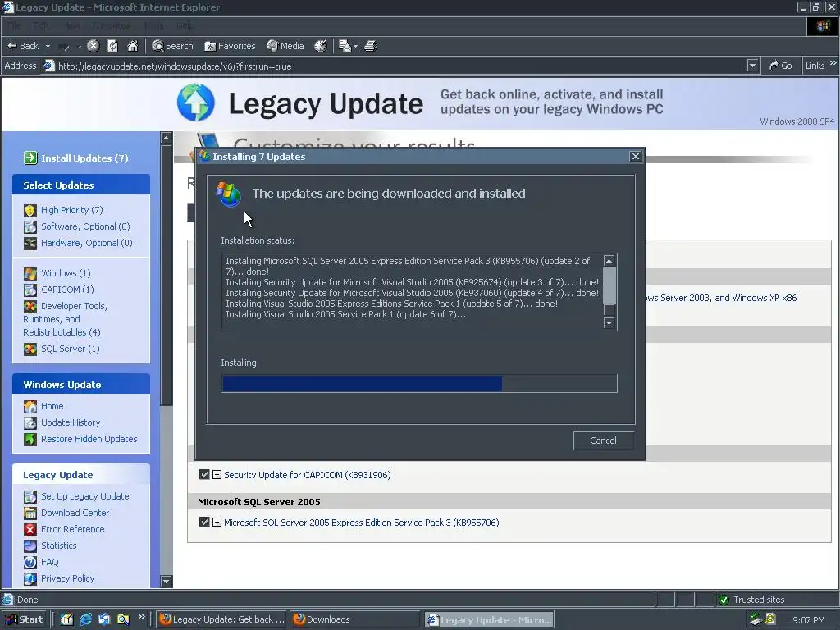The width and height of the screenshot is (840, 630).
Task: Click the High Priority shield icon
Action: point(30,211)
